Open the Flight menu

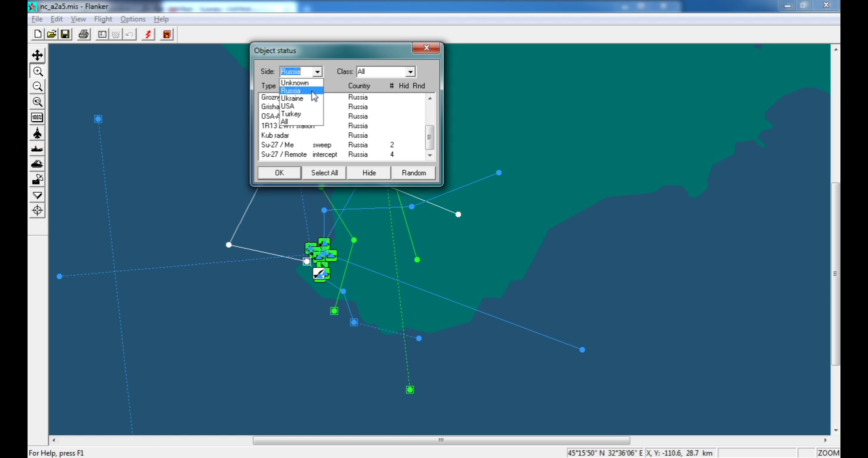point(103,19)
